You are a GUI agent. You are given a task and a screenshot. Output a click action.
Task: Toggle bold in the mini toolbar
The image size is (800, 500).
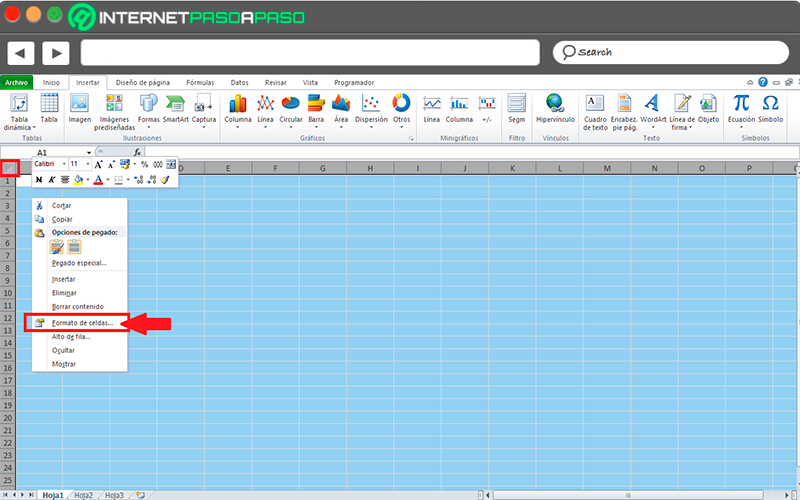pyautogui.click(x=39, y=180)
